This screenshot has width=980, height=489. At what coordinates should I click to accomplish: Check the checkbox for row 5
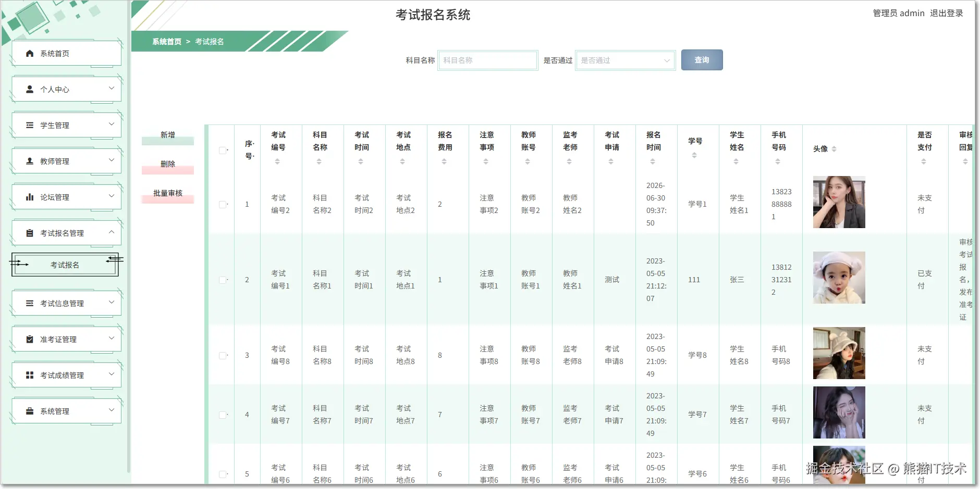(x=223, y=474)
